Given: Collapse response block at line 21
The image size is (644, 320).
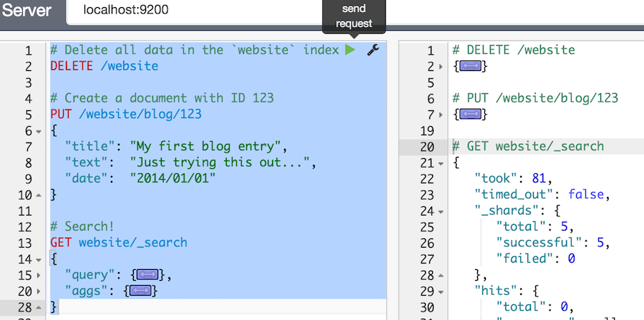Looking at the screenshot, I should tap(441, 163).
